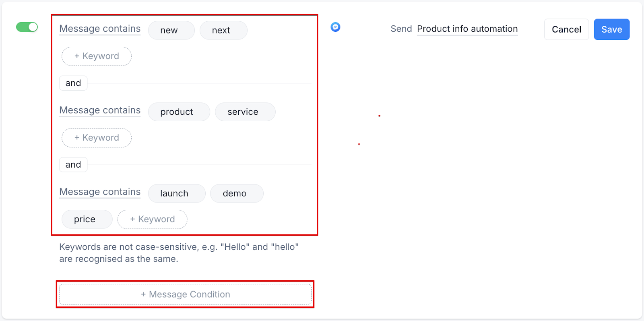The width and height of the screenshot is (644, 321).
Task: Add keyword to first condition
Action: tap(96, 56)
